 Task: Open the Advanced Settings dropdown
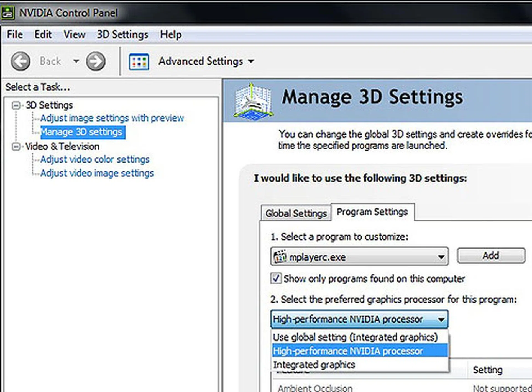tap(251, 61)
